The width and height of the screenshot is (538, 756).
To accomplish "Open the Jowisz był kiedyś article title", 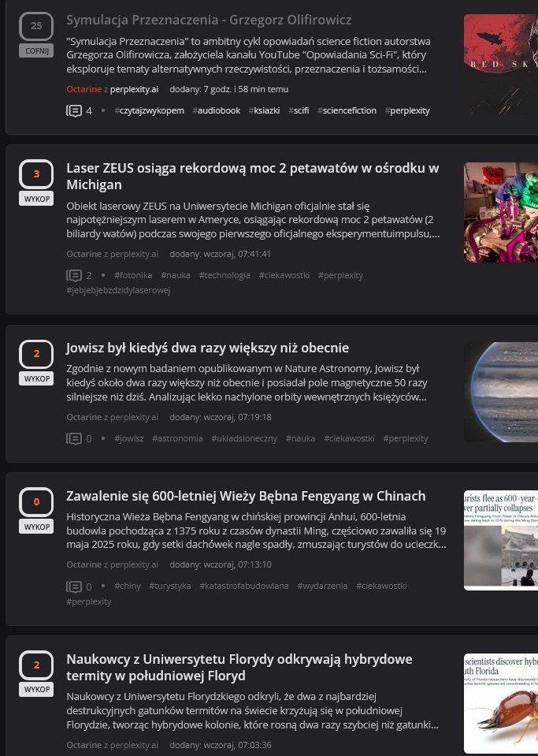I will 208,348.
